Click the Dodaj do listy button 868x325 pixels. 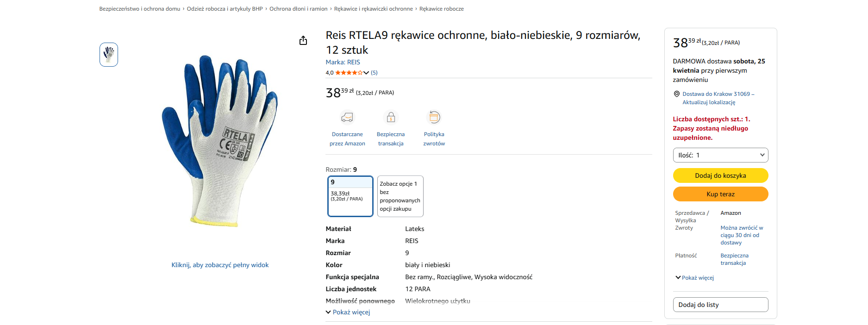coord(720,305)
